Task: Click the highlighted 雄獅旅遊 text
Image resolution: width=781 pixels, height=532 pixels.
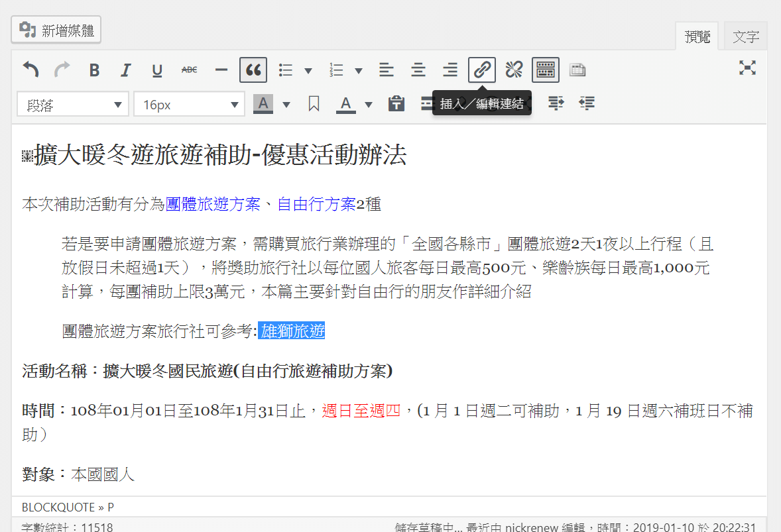Action: click(293, 331)
